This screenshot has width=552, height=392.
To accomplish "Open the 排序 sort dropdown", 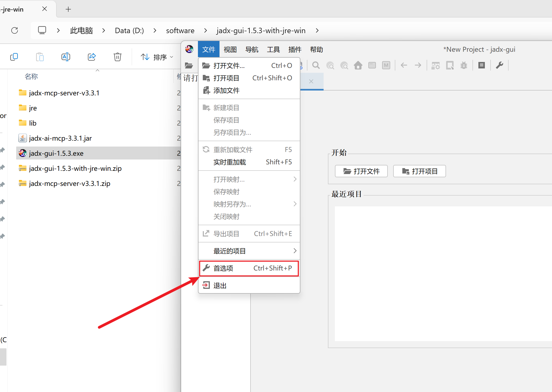I will 157,57.
